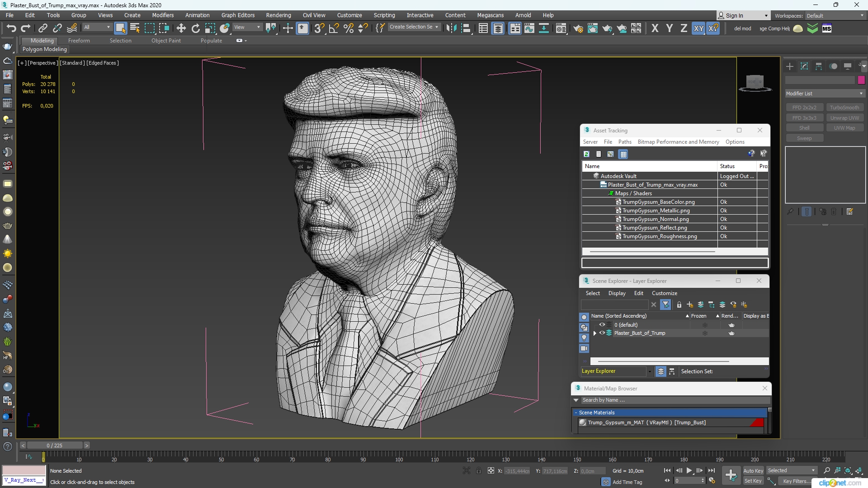Click the Mirror tool icon

(451, 28)
